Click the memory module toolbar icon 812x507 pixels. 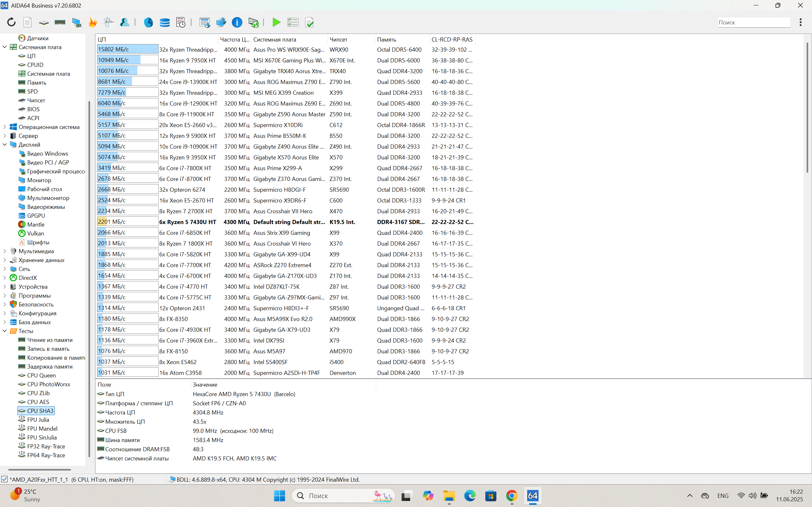[60, 22]
